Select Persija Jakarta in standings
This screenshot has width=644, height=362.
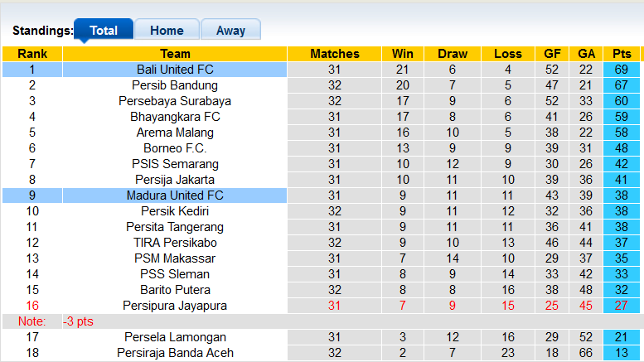coord(175,180)
